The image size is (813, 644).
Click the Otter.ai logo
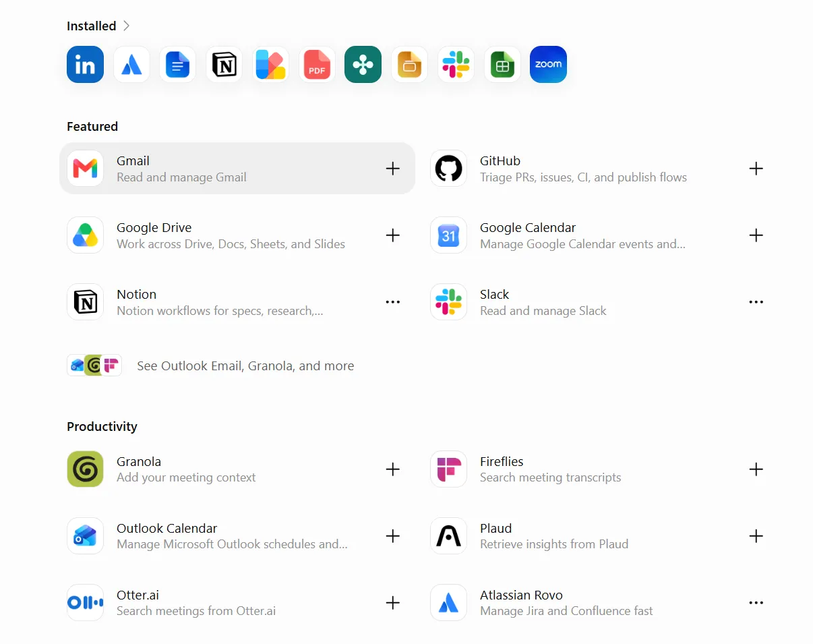click(85, 602)
